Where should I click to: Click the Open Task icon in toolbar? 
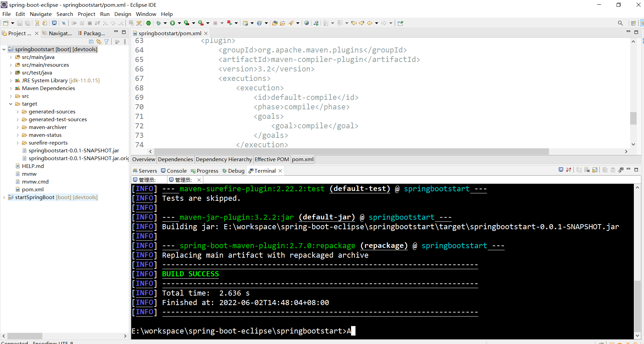coord(282,23)
